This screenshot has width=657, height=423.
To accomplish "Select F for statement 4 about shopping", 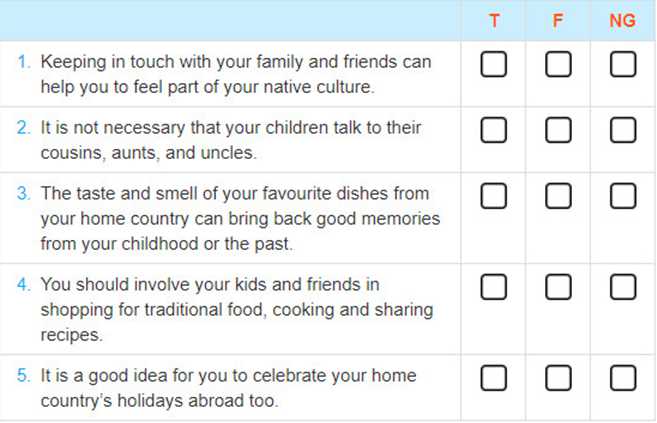I will [x=558, y=287].
